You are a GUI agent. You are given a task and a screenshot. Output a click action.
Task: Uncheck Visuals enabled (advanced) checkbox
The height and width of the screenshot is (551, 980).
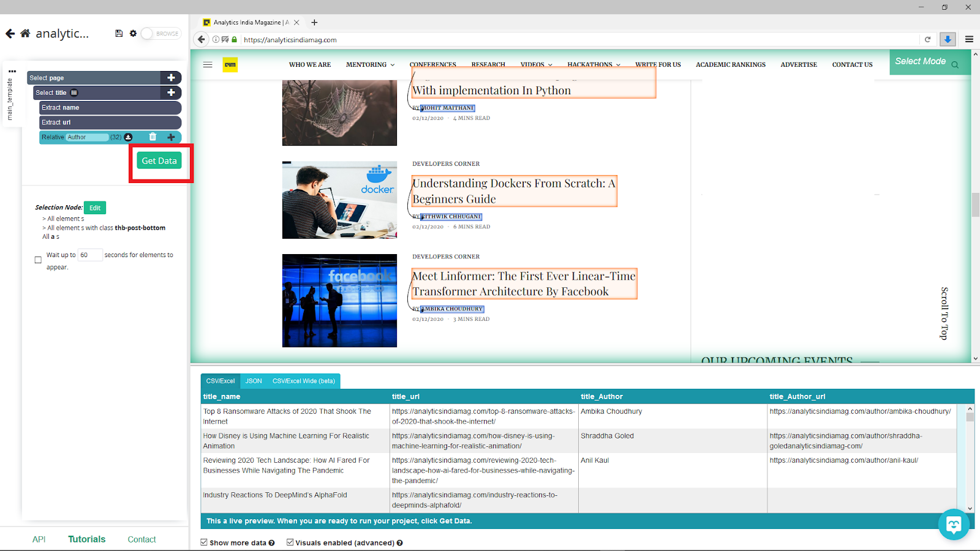coord(290,542)
